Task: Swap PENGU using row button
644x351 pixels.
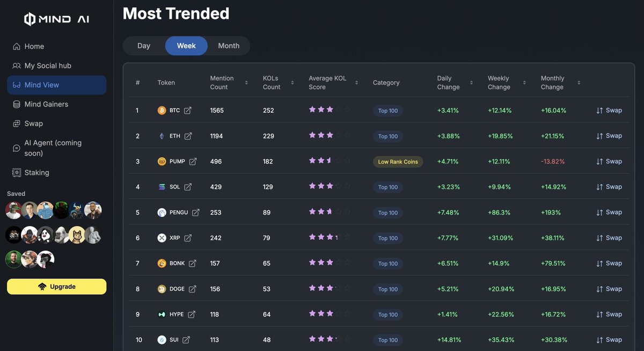Action: tap(609, 213)
